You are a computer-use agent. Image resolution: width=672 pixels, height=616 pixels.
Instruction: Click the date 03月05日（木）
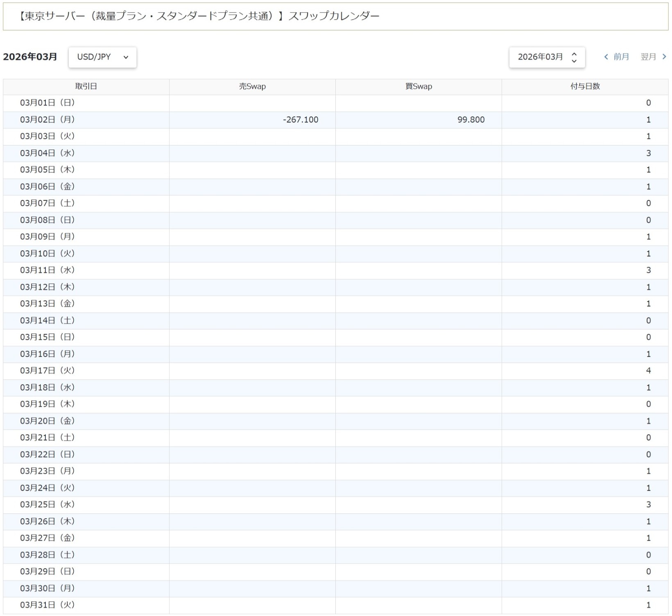click(48, 170)
